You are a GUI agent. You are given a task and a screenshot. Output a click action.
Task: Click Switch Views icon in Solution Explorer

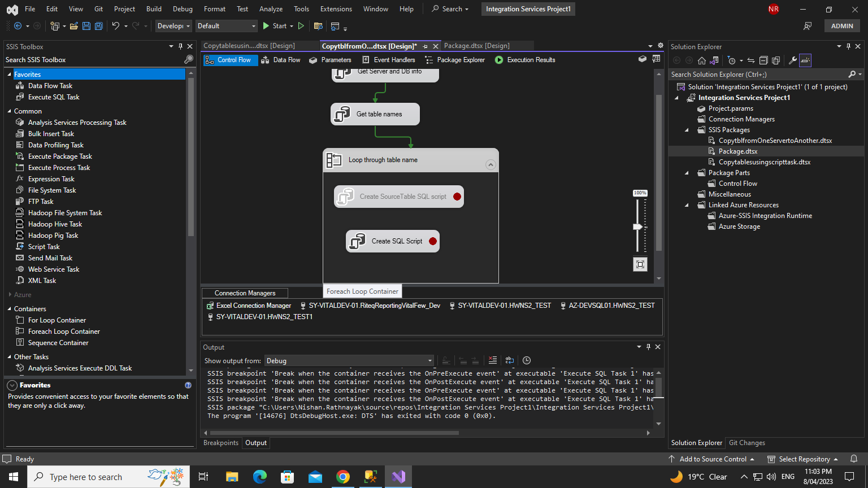tap(714, 60)
